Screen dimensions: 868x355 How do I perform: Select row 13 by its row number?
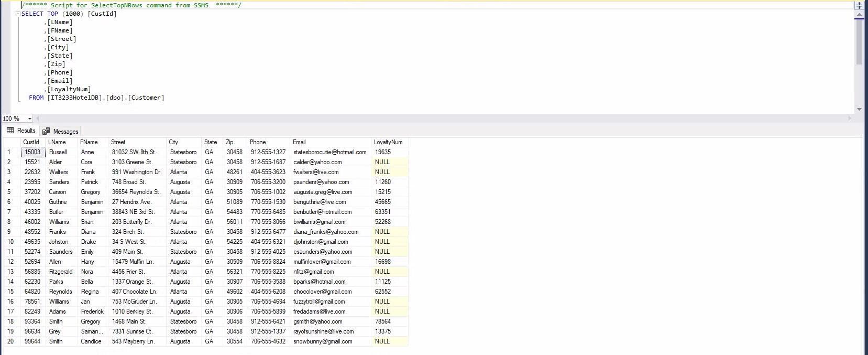tap(13, 272)
